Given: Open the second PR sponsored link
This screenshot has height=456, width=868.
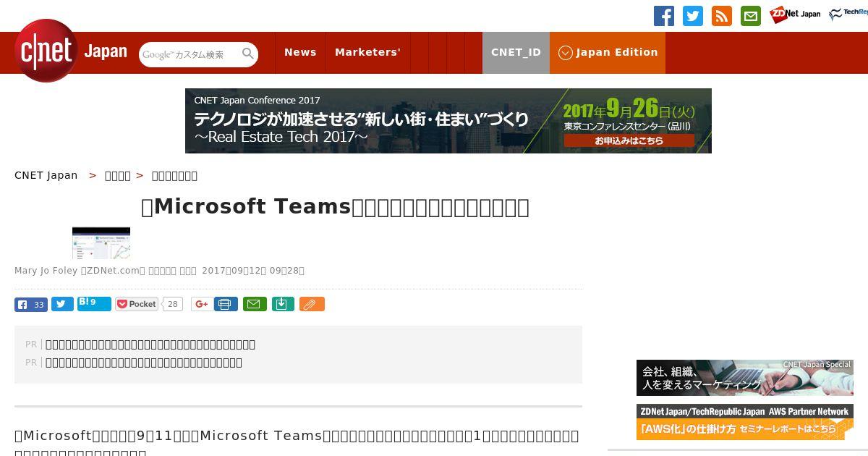Looking at the screenshot, I should 144,363.
